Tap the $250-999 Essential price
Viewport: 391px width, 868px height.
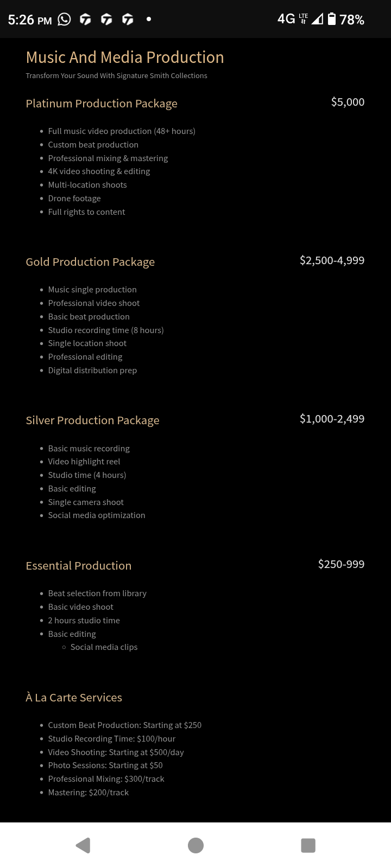tap(341, 564)
